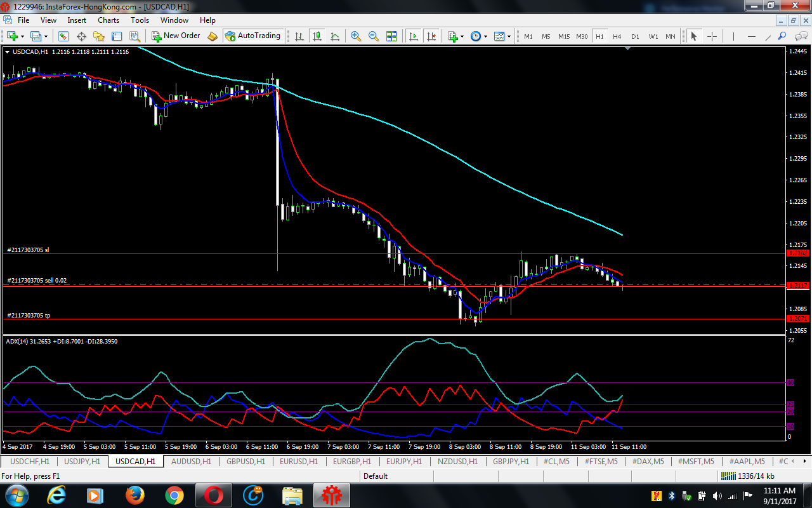Open the Window menu
812x508 pixels.
pyautogui.click(x=174, y=20)
